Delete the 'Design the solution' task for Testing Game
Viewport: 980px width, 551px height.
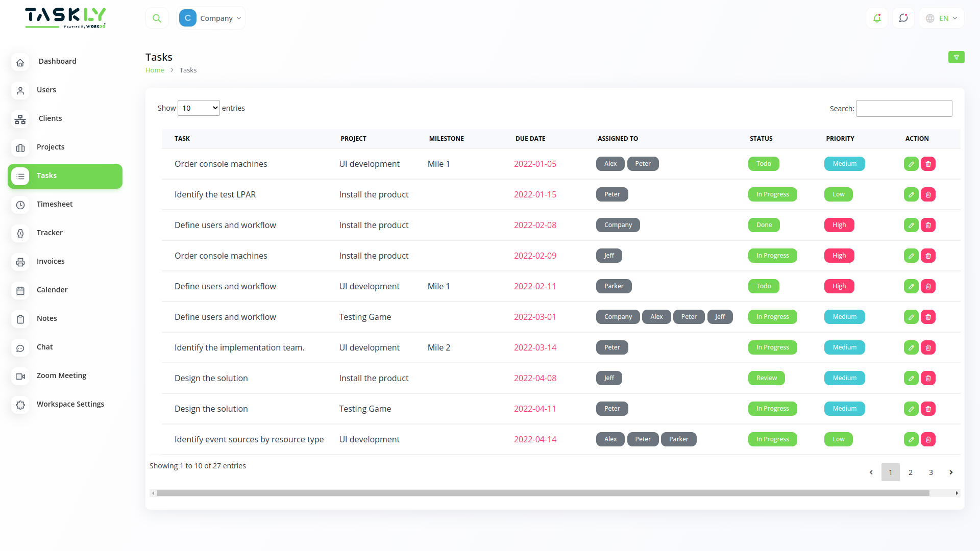click(x=928, y=409)
